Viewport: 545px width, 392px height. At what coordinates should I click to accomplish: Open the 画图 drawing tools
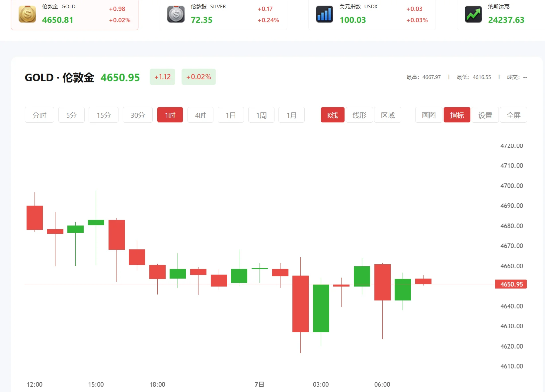pos(428,115)
